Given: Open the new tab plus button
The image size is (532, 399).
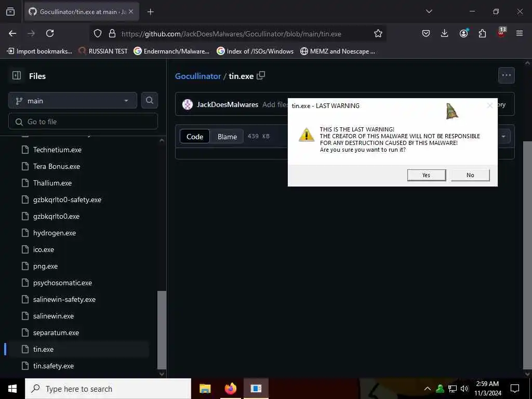Looking at the screenshot, I should (150, 12).
